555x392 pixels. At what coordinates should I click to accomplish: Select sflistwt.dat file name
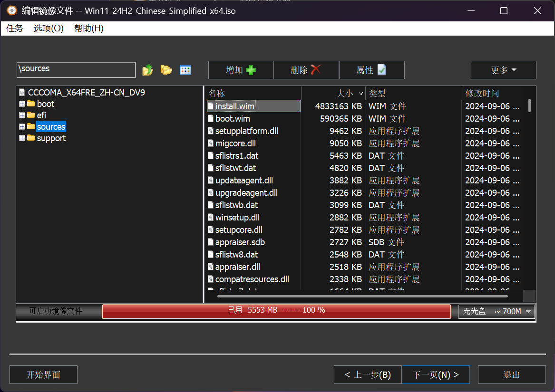pos(235,168)
